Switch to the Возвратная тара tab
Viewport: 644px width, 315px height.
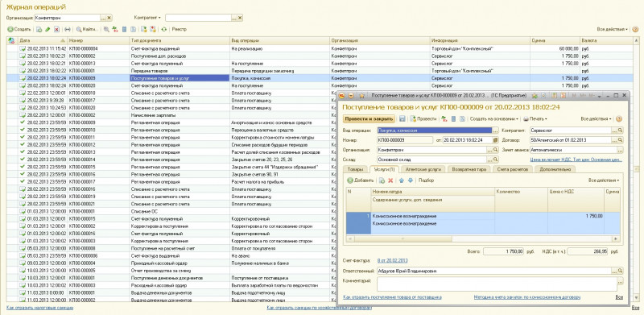pos(469,169)
